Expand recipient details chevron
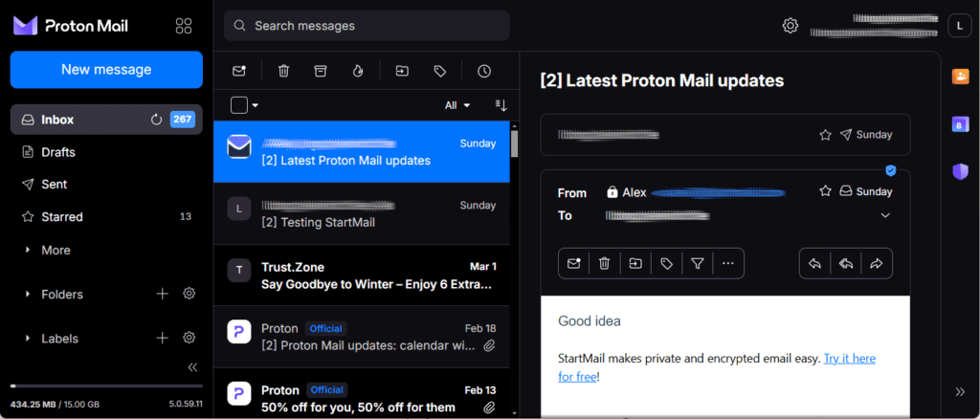The height and width of the screenshot is (419, 980). [x=885, y=215]
